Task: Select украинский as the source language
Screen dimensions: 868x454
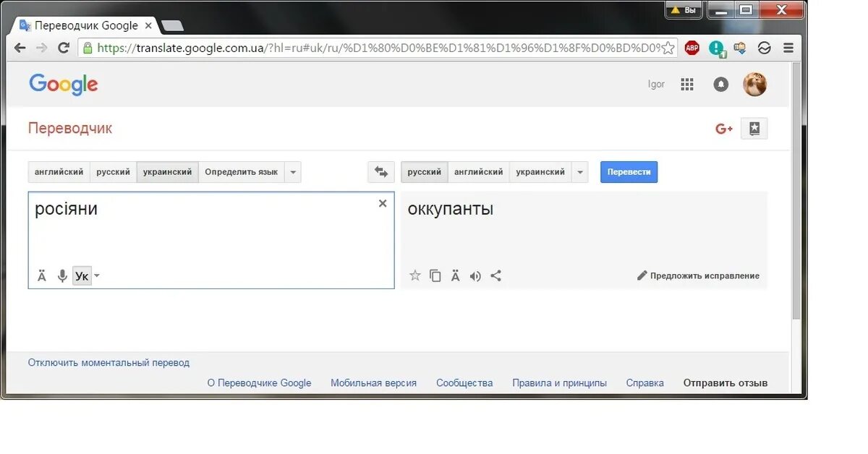Action: [x=168, y=172]
